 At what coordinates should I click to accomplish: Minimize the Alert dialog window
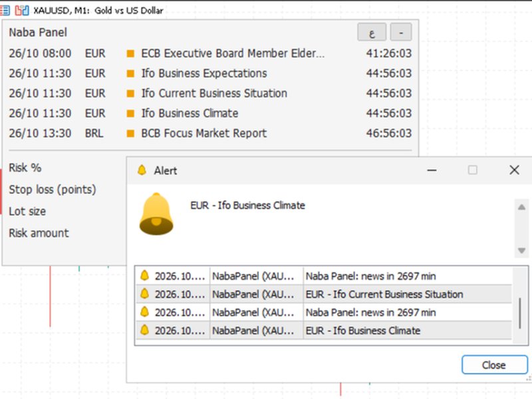tap(432, 170)
